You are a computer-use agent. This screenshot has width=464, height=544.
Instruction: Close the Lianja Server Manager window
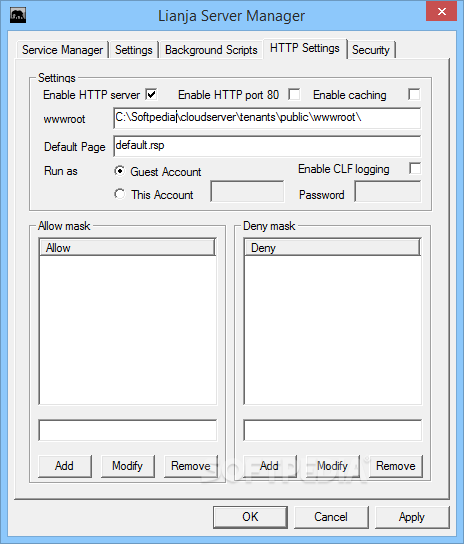pos(441,11)
